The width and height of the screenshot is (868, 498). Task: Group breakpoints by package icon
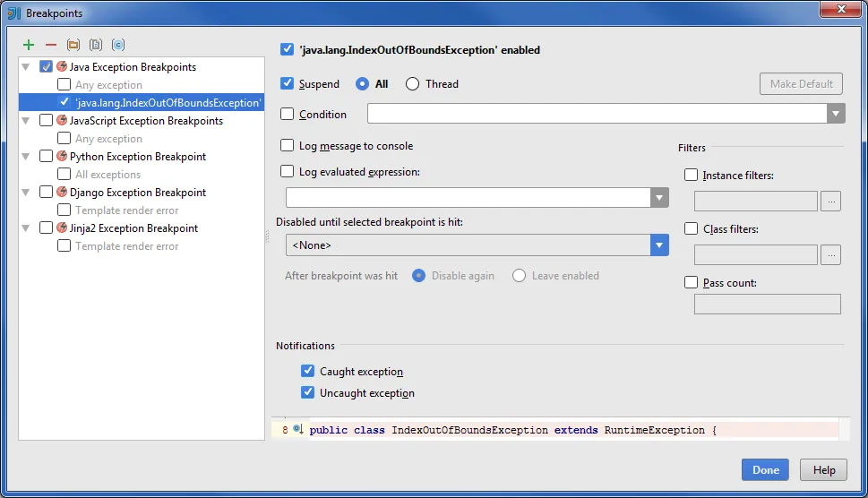click(x=73, y=45)
